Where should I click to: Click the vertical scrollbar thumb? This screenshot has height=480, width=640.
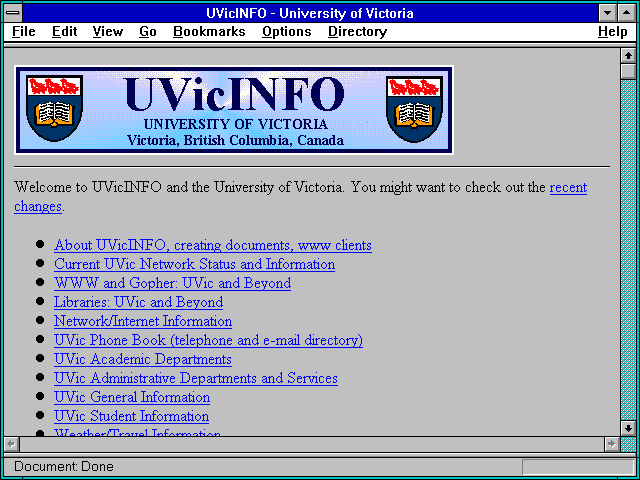pyautogui.click(x=628, y=71)
